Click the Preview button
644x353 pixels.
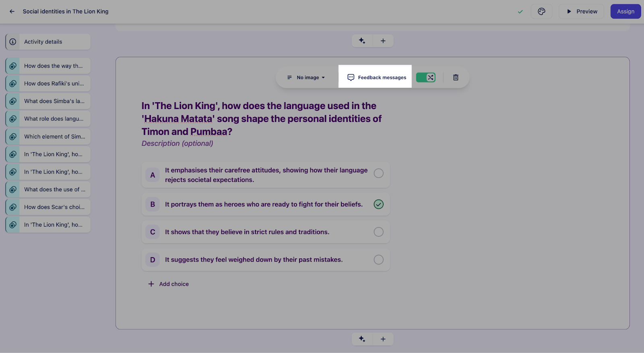click(x=581, y=11)
